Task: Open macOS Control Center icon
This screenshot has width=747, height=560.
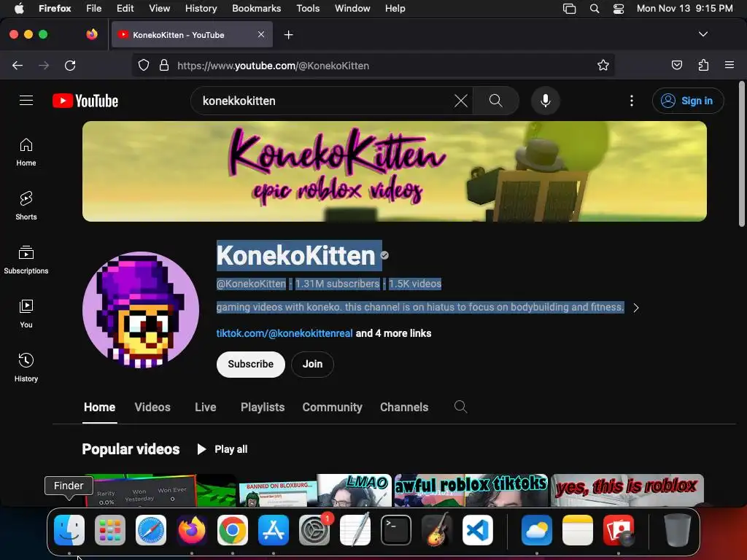Action: pos(619,8)
